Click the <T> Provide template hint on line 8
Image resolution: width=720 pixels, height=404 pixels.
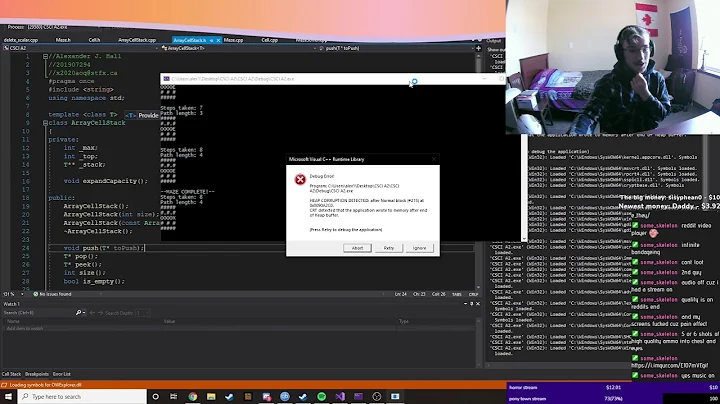coord(142,115)
